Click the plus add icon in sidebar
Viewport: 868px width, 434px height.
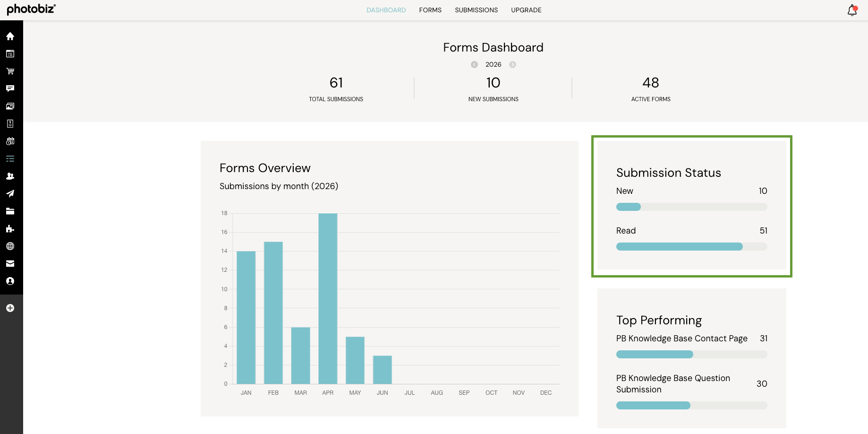(x=10, y=308)
